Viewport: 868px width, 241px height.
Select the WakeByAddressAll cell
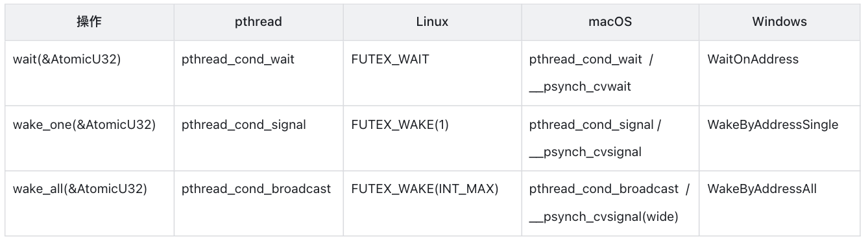click(780, 203)
